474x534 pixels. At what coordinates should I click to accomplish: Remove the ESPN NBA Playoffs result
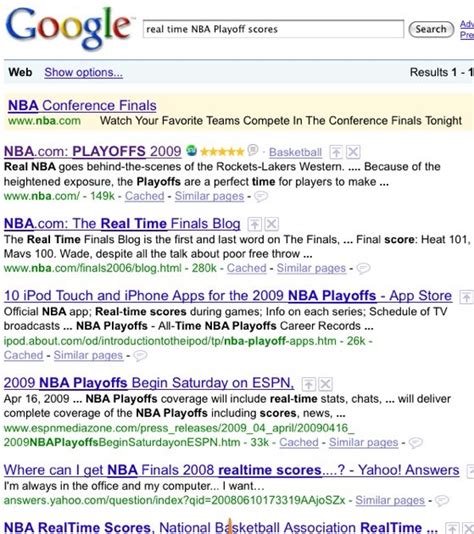(326, 384)
